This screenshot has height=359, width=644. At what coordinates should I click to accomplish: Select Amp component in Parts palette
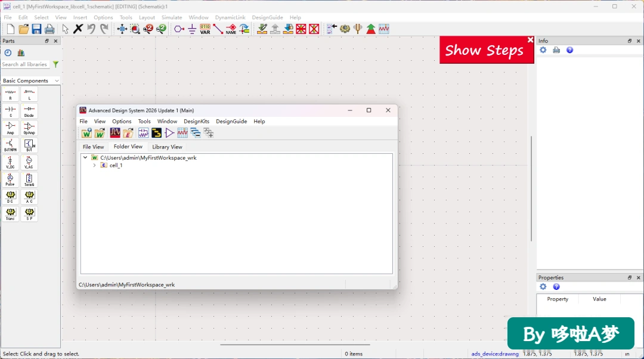click(10, 128)
